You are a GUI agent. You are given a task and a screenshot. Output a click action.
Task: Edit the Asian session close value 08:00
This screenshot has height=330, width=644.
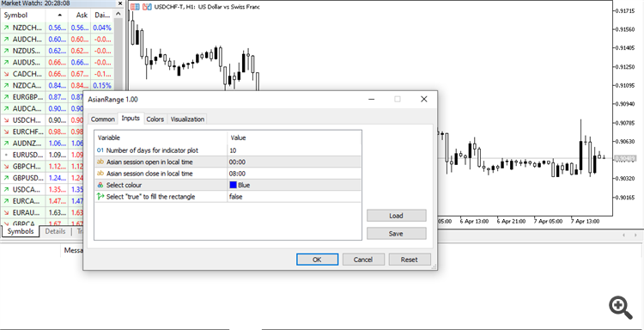tap(295, 174)
